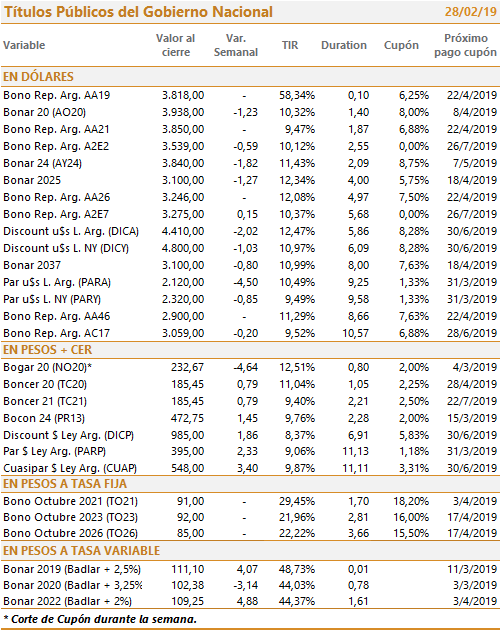Viewport: 500px width, 630px height.
Task: Click the Discount u$s L. NY (DICY) row
Action: (x=250, y=248)
